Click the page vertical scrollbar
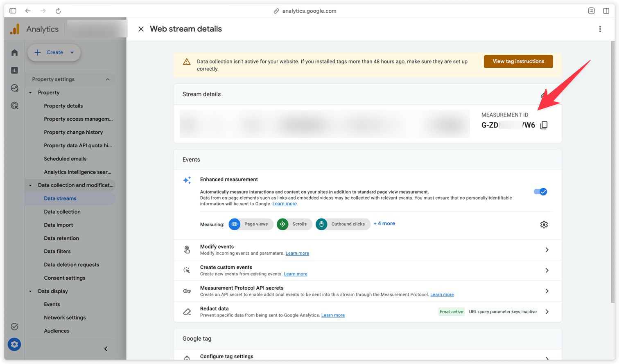This screenshot has height=364, width=619. (x=612, y=172)
